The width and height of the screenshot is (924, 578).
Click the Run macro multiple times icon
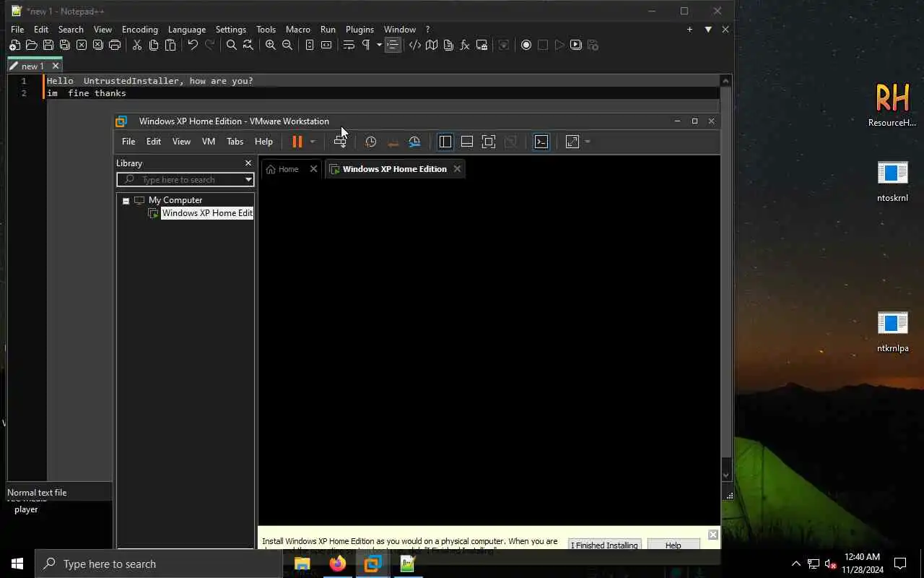576,45
